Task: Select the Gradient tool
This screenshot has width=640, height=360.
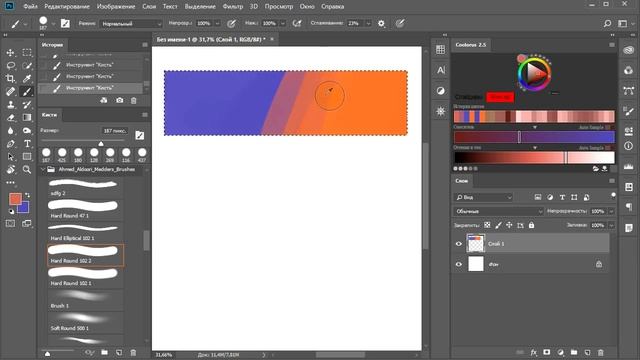Action: (27, 118)
